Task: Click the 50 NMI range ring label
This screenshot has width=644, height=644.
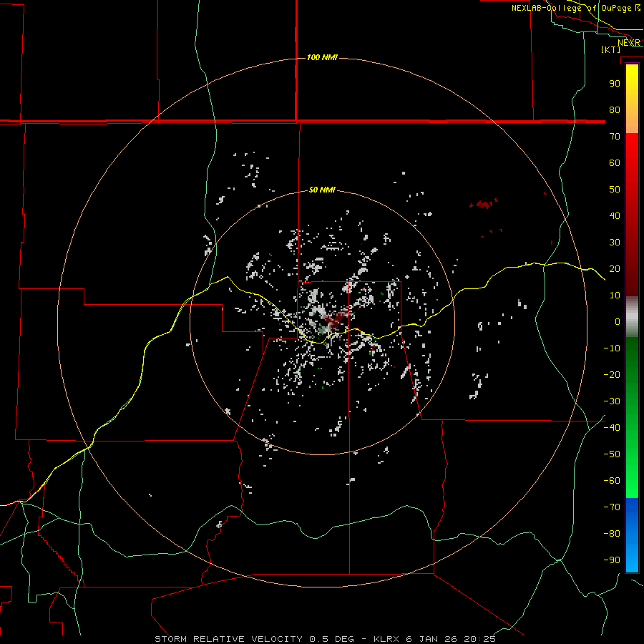Action: pyautogui.click(x=321, y=190)
